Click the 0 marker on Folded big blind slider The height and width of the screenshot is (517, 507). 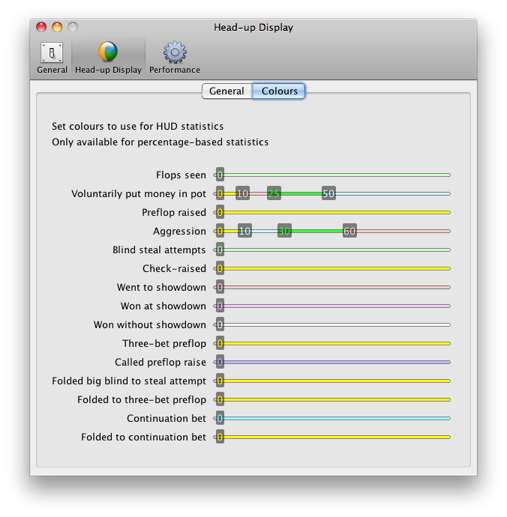(x=220, y=381)
